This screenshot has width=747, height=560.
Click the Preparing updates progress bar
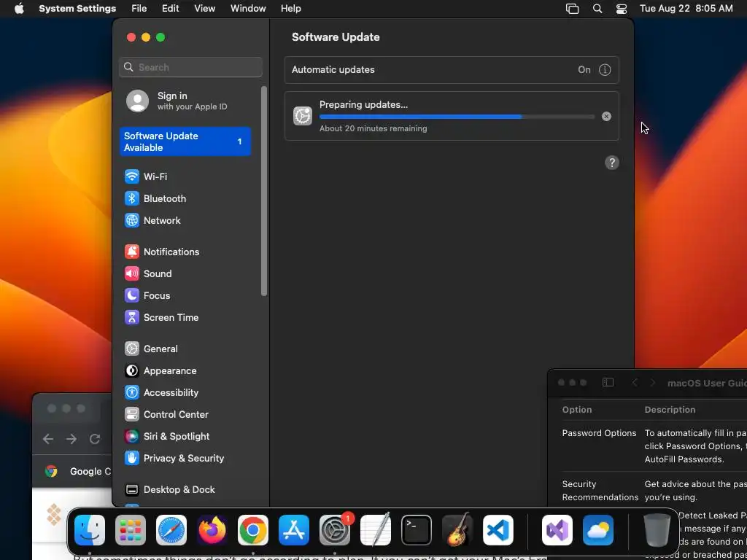(x=457, y=117)
